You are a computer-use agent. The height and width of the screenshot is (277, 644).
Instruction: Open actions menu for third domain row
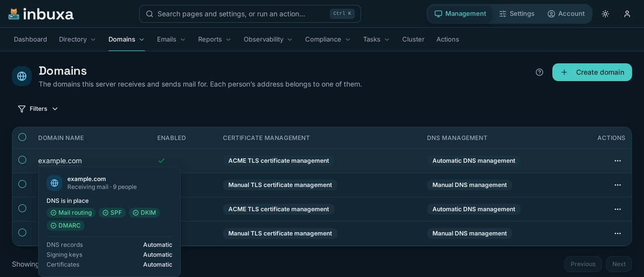point(618,209)
